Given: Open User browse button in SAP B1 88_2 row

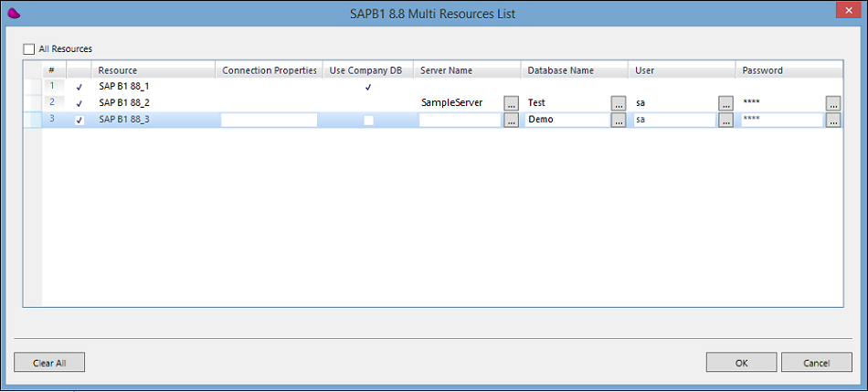Looking at the screenshot, I should tap(725, 103).
